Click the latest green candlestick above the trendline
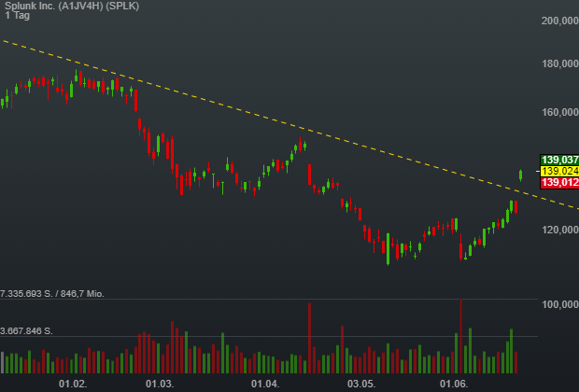The height and width of the screenshot is (392, 579). [521, 175]
